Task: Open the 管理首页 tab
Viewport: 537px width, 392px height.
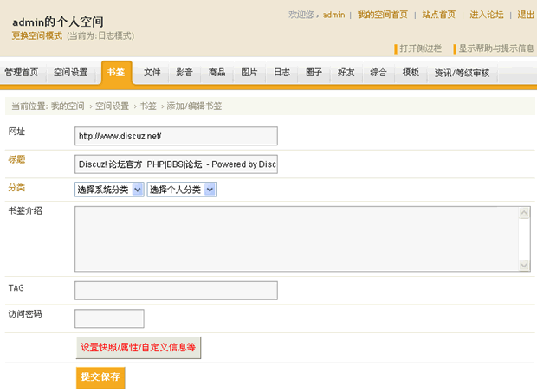Action: [x=22, y=73]
